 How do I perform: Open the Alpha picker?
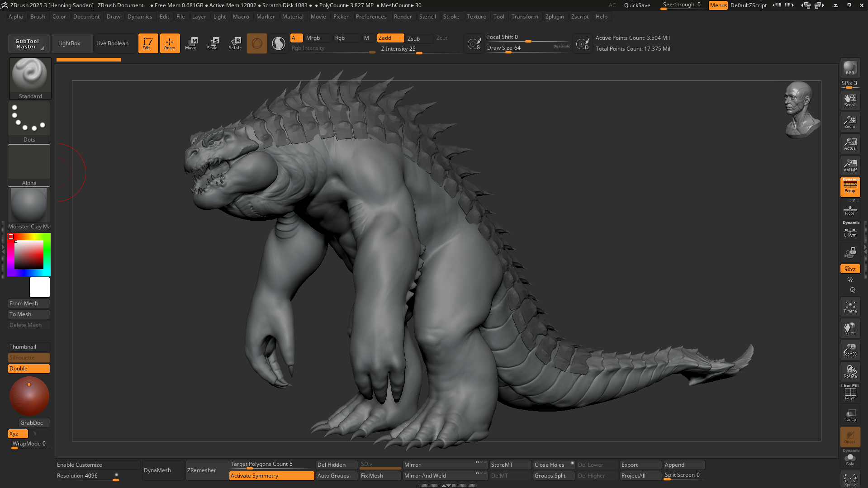[x=29, y=166]
